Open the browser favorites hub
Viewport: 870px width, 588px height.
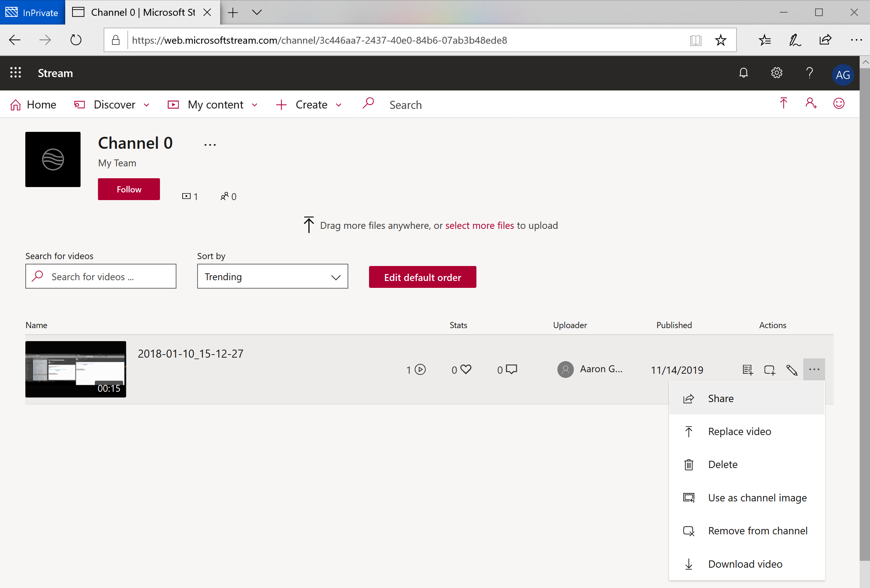coord(765,40)
